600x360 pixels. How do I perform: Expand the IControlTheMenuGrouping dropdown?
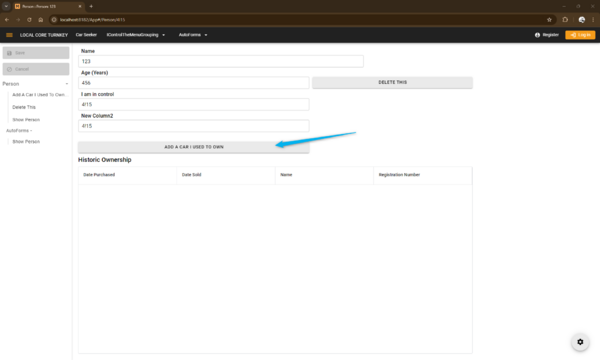point(136,35)
